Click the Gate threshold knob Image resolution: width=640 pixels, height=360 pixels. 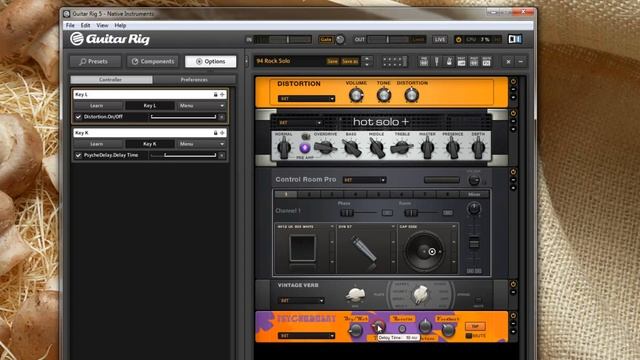coord(340,40)
